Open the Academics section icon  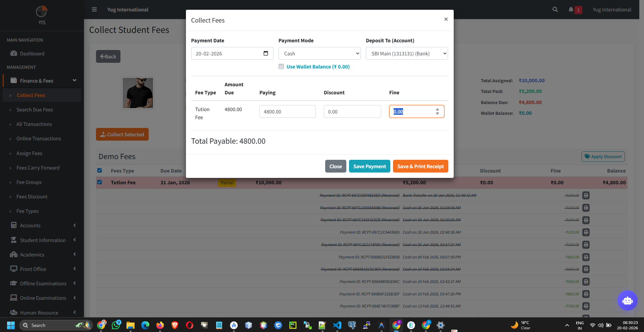click(x=13, y=254)
